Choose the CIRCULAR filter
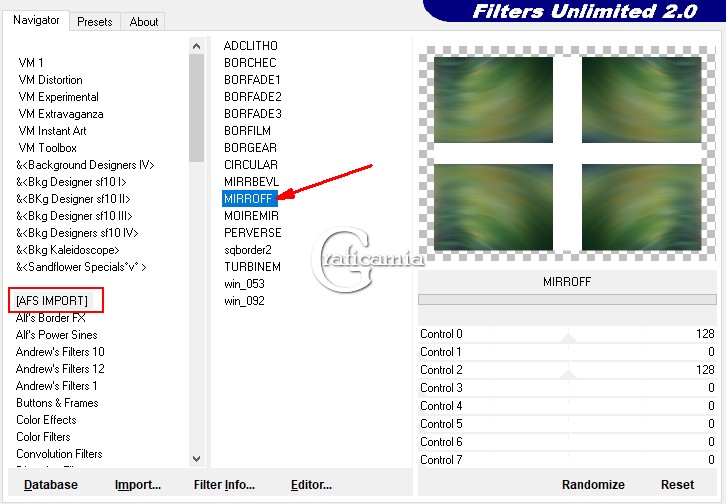This screenshot has height=504, width=726. 250,165
